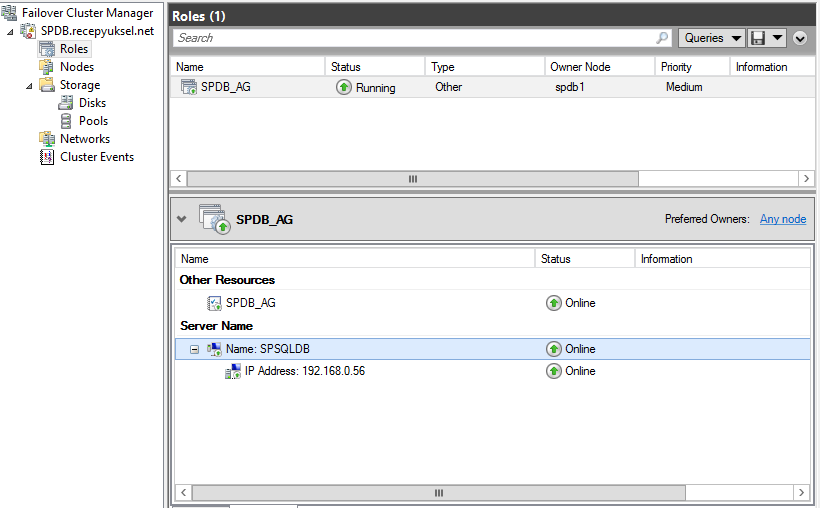Select Nodes in the navigation tree
The height and width of the screenshot is (508, 820).
(x=77, y=67)
